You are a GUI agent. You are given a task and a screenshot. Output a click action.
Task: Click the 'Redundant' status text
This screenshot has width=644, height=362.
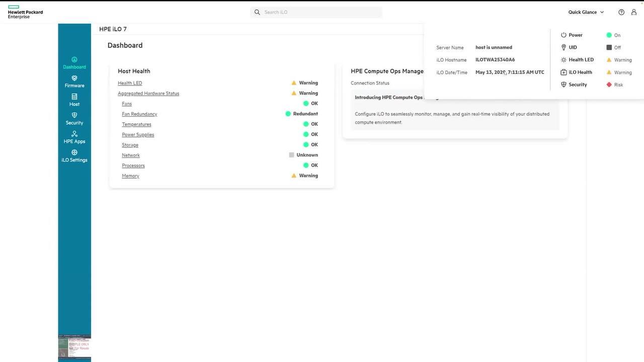click(x=305, y=114)
